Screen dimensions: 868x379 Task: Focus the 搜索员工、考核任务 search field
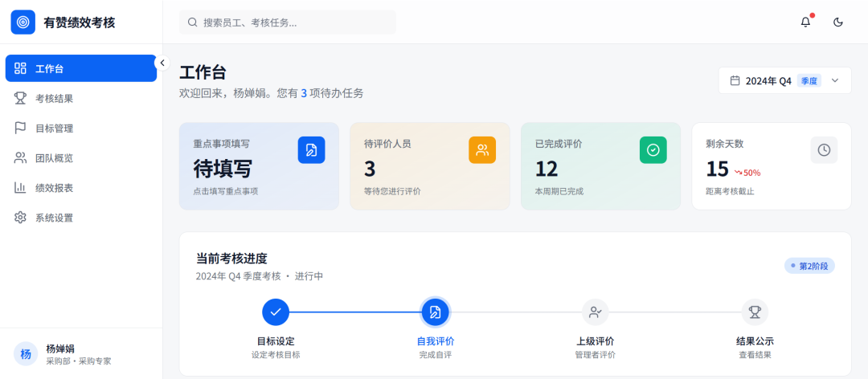point(287,22)
